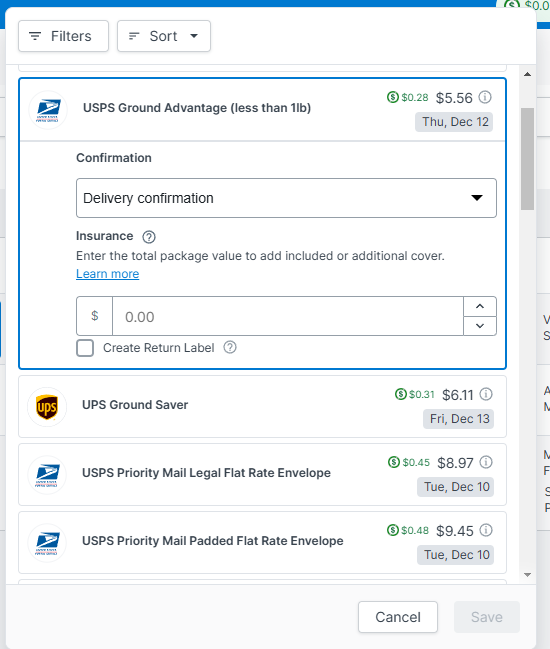
Task: Click info icon next to $6.11 price
Action: pos(486,394)
